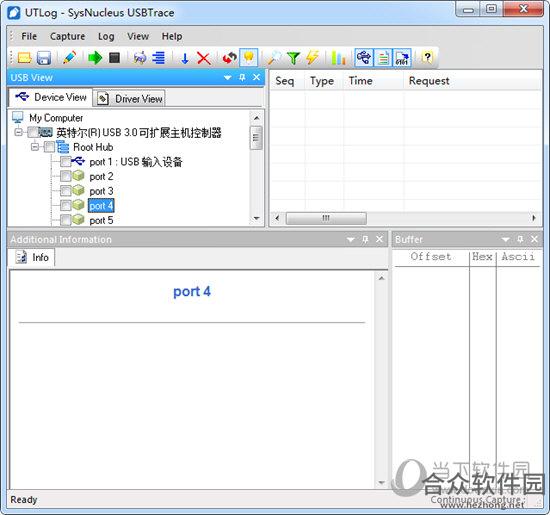Screen dimensions: 550x515
Task: Click log list scroll left arrow
Action: (277, 218)
